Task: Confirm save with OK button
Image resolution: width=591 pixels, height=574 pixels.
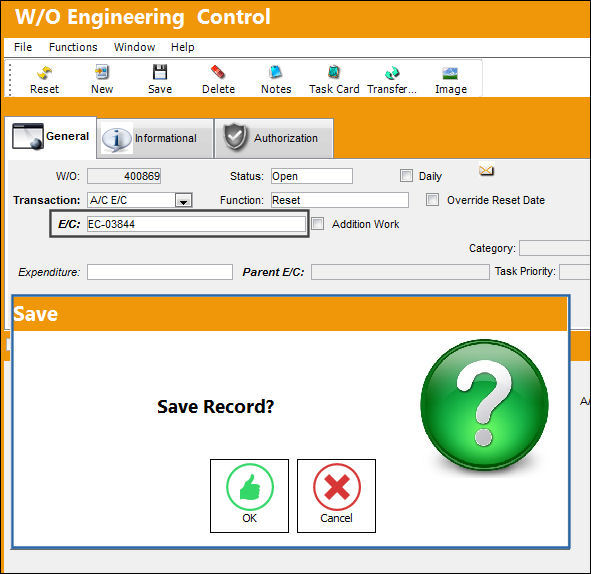Action: click(x=250, y=496)
